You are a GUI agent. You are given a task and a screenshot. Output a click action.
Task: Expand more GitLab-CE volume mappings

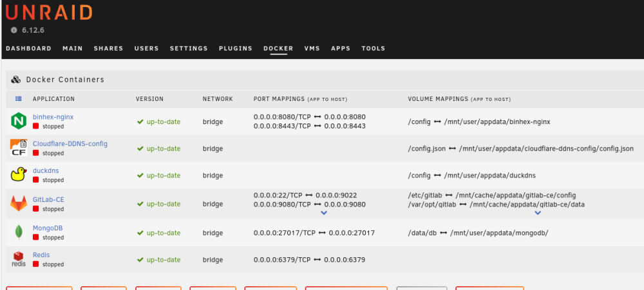click(x=538, y=213)
